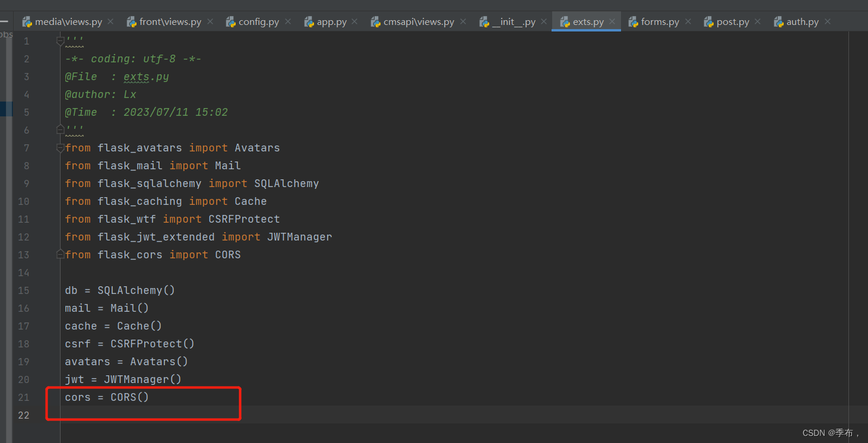Click the Python file icon on cmsapi\views.py tab

(x=375, y=21)
